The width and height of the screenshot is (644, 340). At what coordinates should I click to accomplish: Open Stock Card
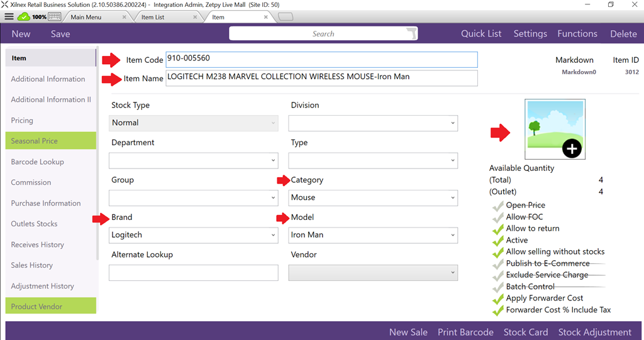[526, 332]
